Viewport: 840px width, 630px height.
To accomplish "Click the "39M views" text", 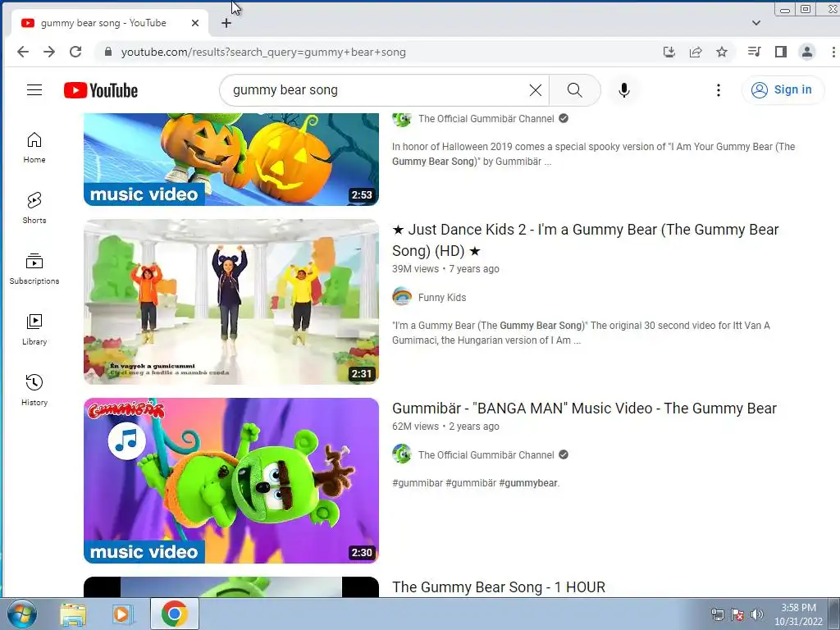I will pos(415,269).
